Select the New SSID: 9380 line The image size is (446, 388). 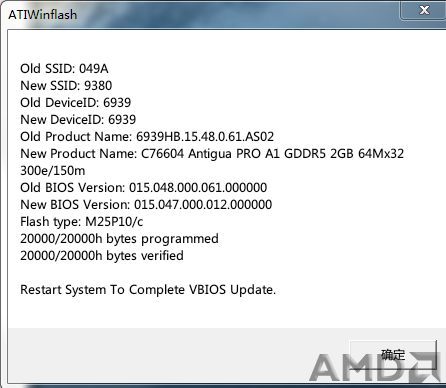click(x=66, y=86)
